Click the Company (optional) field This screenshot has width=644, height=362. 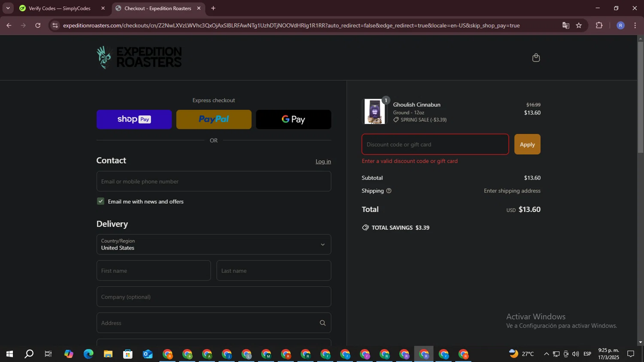click(x=214, y=297)
